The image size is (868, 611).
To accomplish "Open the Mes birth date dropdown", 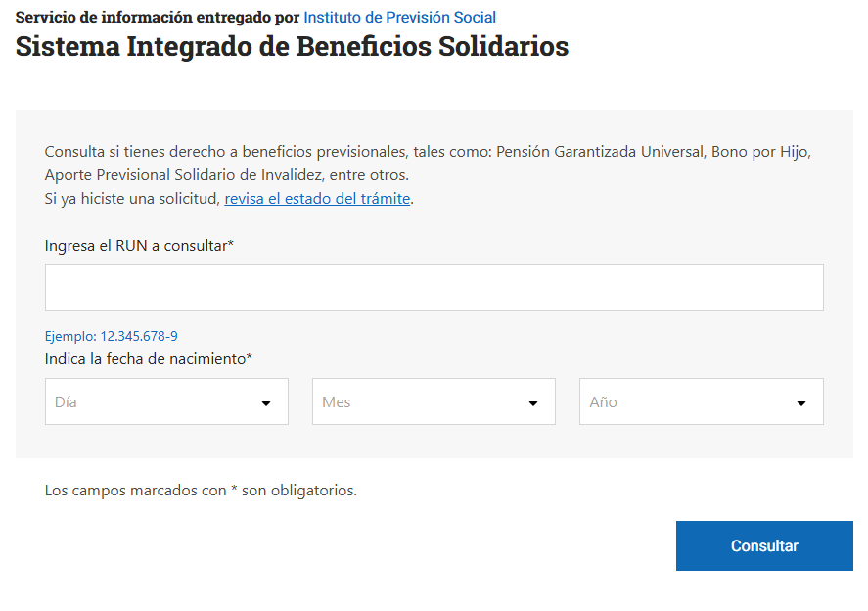I will [x=434, y=401].
